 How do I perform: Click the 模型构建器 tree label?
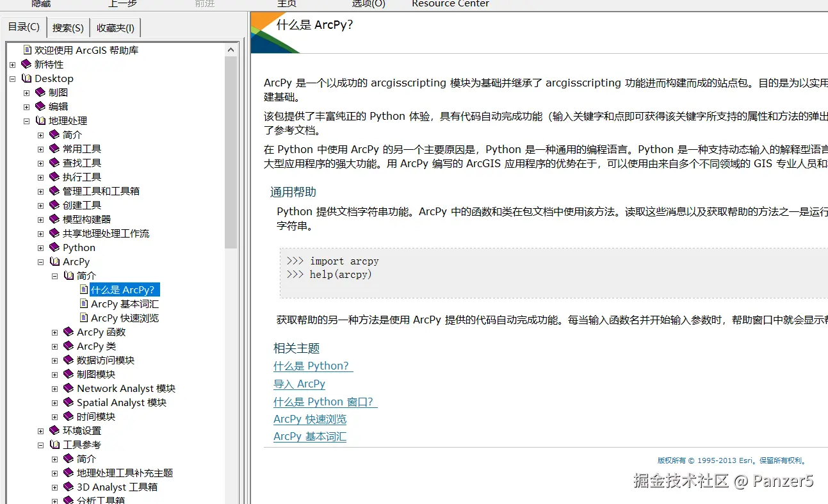86,219
